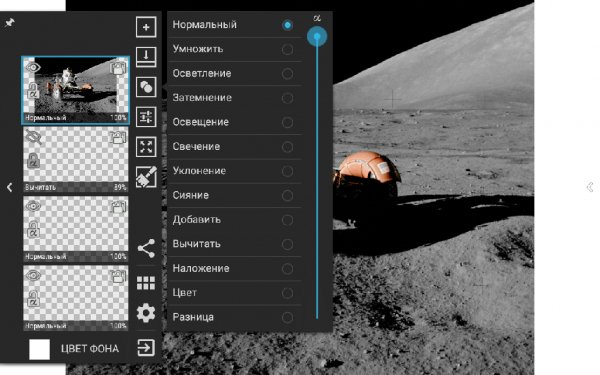
Task: Select the Умножить blend mode radio
Action: pos(287,49)
